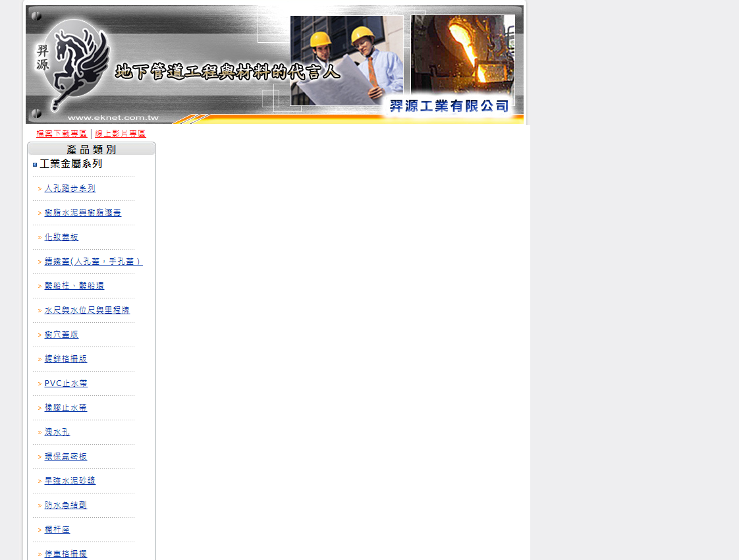Viewport: 739px width, 560px height.
Task: Select the 樹穴蓋版 link
Action: tap(61, 335)
